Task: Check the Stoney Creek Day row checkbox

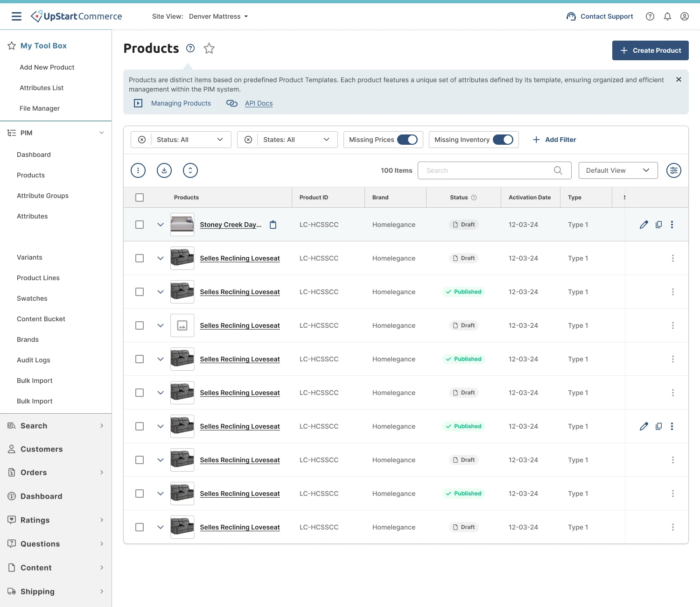Action: (x=140, y=225)
